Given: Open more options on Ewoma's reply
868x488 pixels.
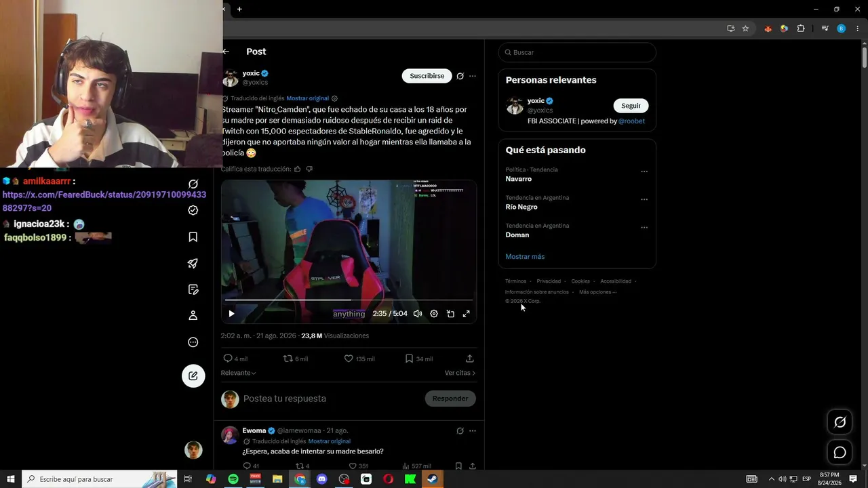Looking at the screenshot, I should pos(473,431).
